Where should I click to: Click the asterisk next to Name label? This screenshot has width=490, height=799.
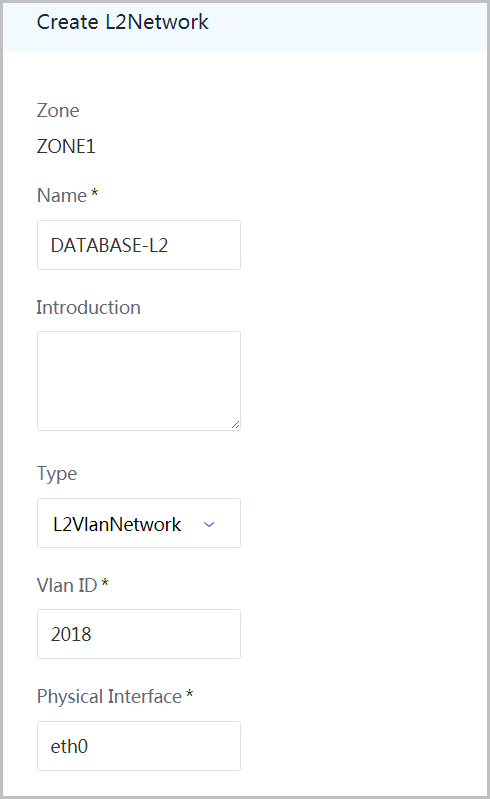pos(94,193)
